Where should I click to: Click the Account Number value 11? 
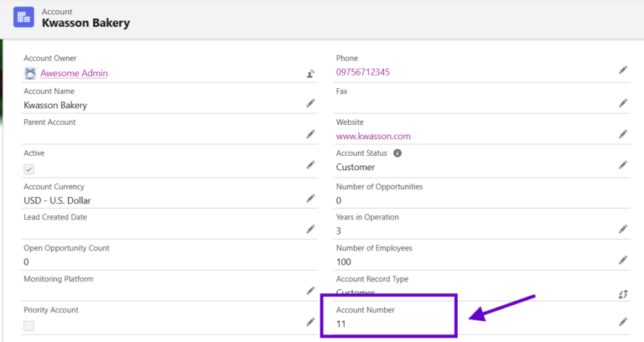(x=341, y=324)
